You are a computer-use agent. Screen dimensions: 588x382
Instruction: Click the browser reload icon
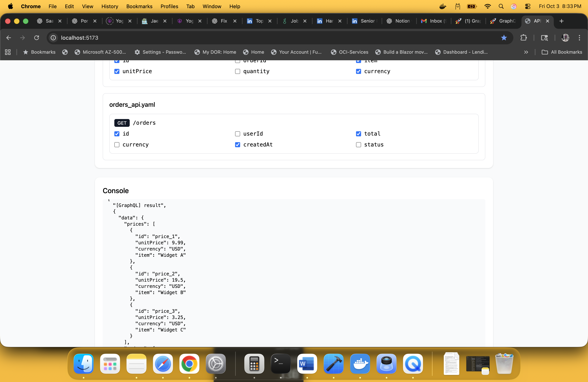[37, 38]
